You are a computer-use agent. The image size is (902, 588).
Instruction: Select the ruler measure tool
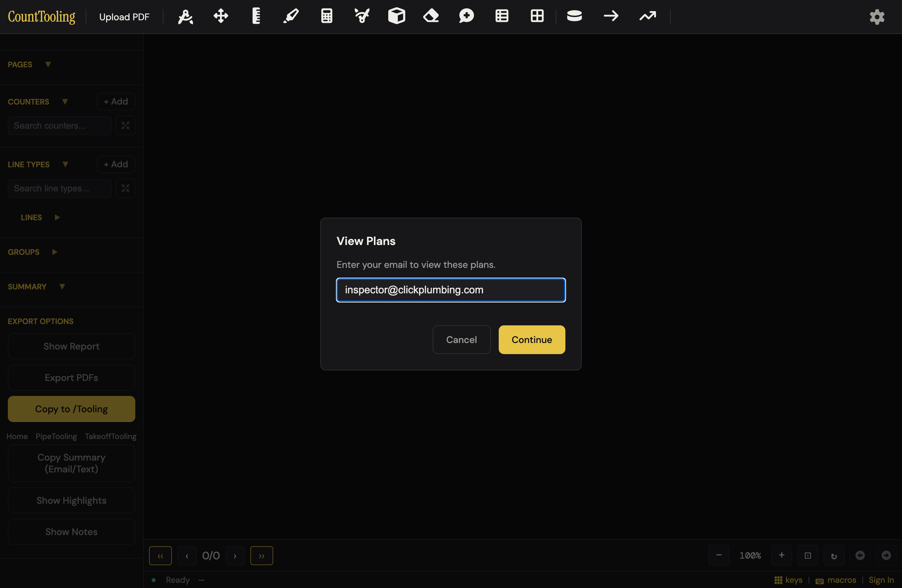[x=256, y=16]
